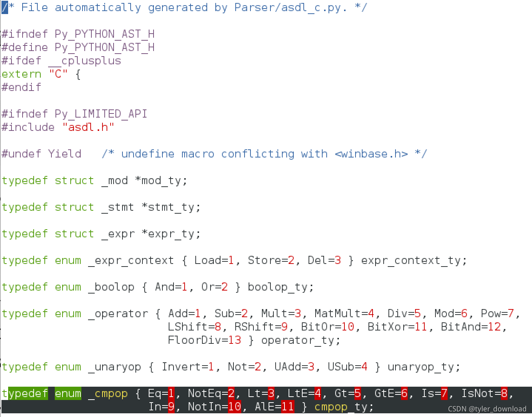Screen dimensions: 532x417
Task: Click 'Invert=1' enum value
Action: 188,367
